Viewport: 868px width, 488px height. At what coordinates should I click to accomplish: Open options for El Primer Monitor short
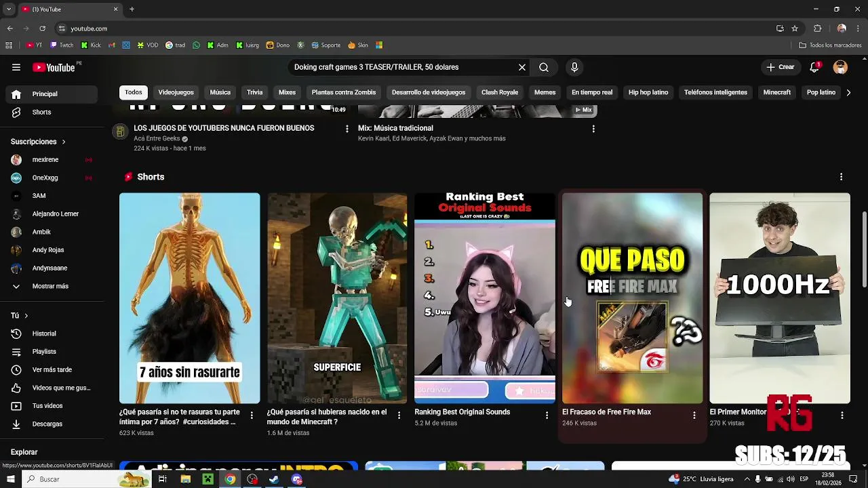coord(842,415)
